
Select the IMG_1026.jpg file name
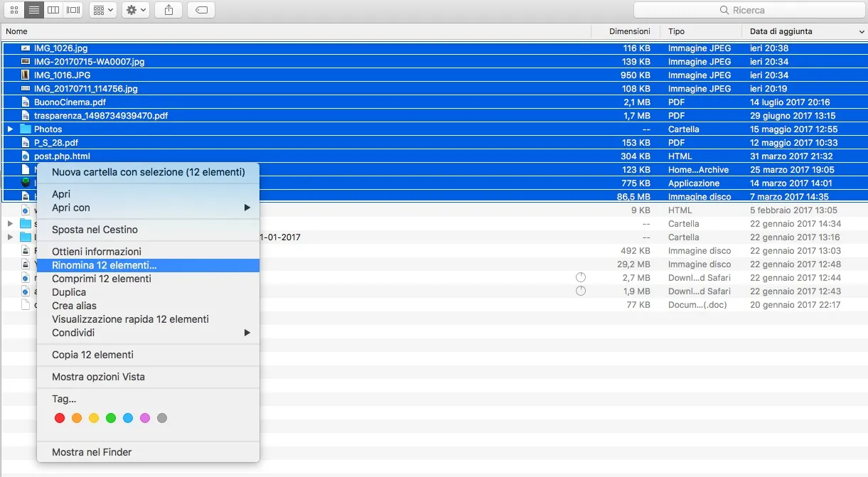pyautogui.click(x=61, y=48)
